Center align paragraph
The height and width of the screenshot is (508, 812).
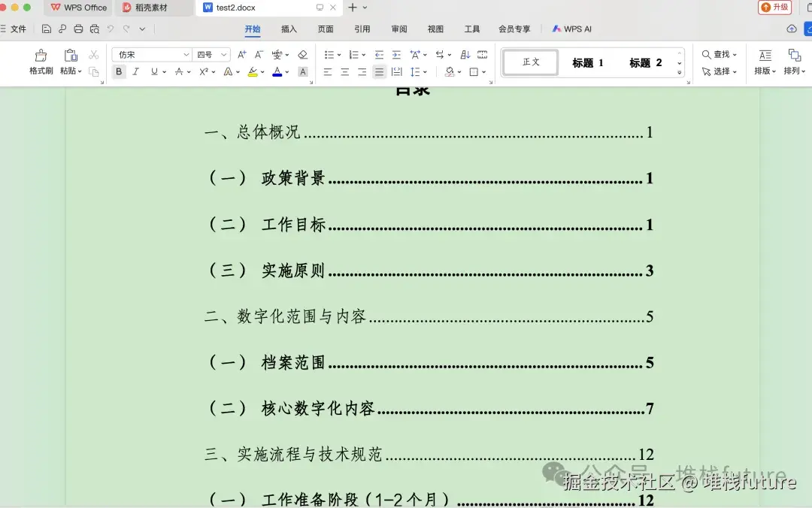click(345, 72)
